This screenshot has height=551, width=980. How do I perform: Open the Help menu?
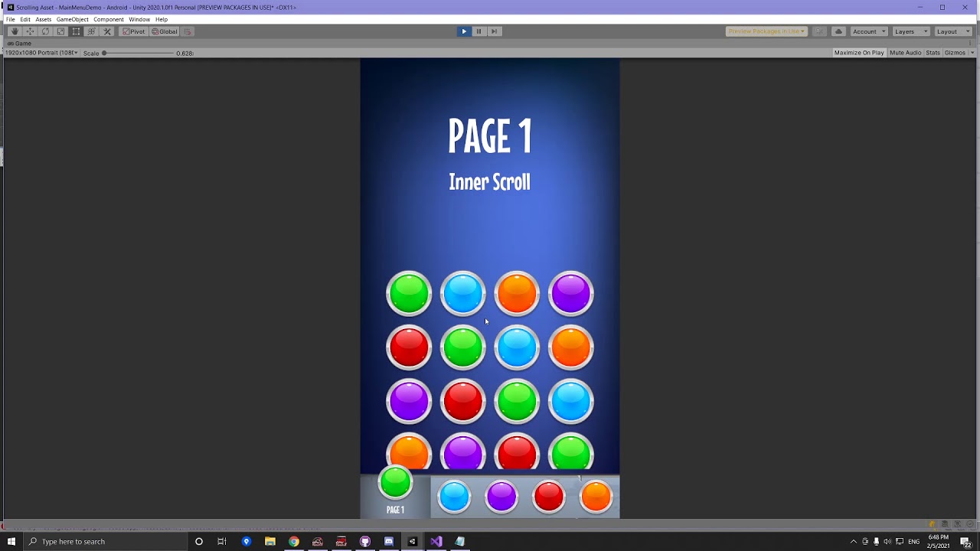click(x=162, y=19)
